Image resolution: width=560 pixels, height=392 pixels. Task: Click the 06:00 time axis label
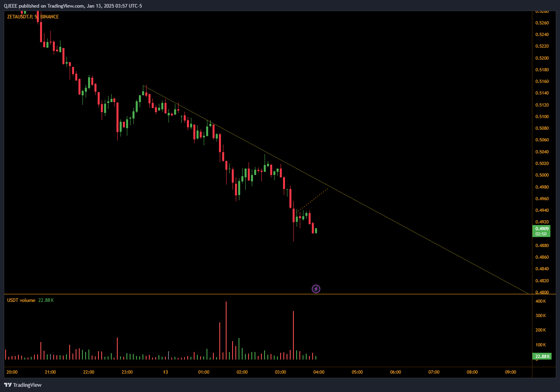click(395, 372)
